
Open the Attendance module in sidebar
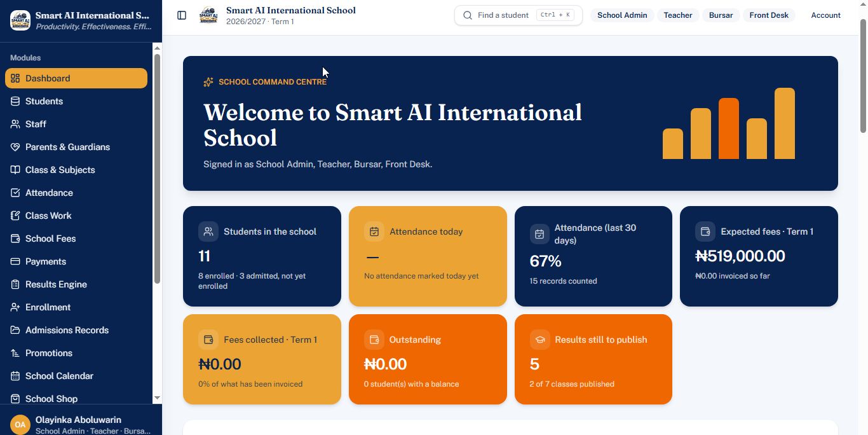[x=76, y=193]
